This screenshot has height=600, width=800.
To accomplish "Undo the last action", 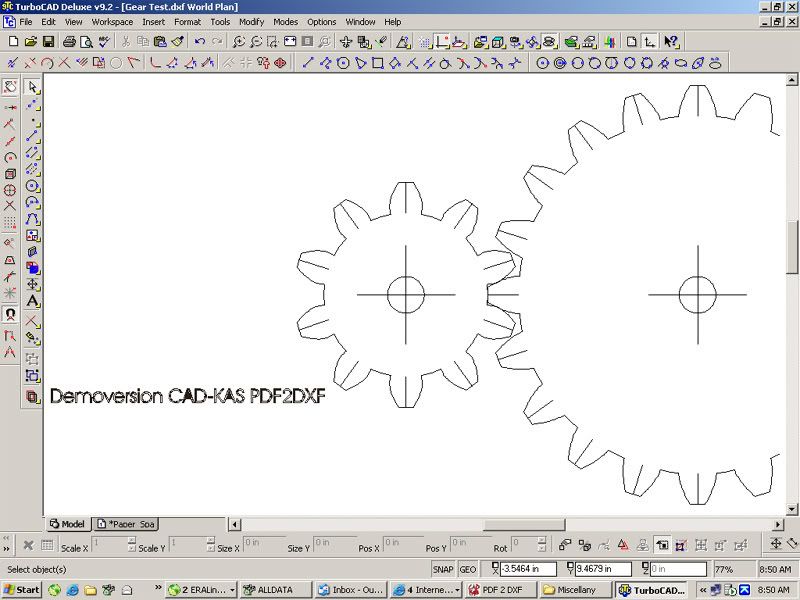I will [x=200, y=42].
